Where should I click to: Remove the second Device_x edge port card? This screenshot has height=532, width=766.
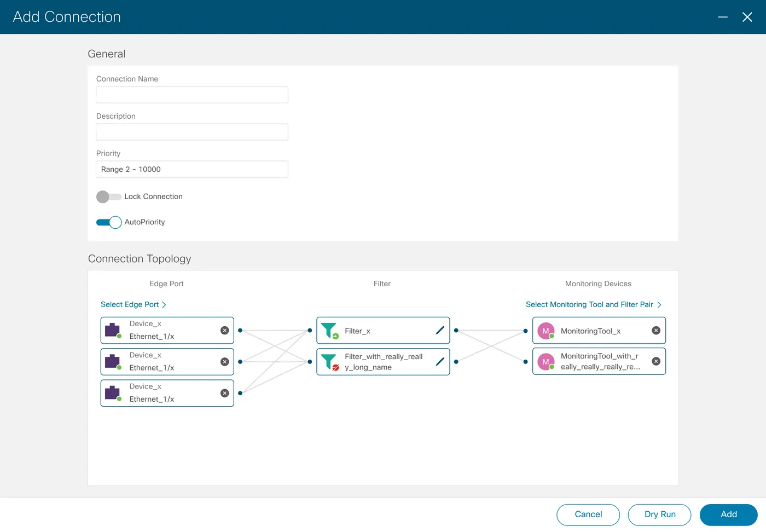point(224,362)
